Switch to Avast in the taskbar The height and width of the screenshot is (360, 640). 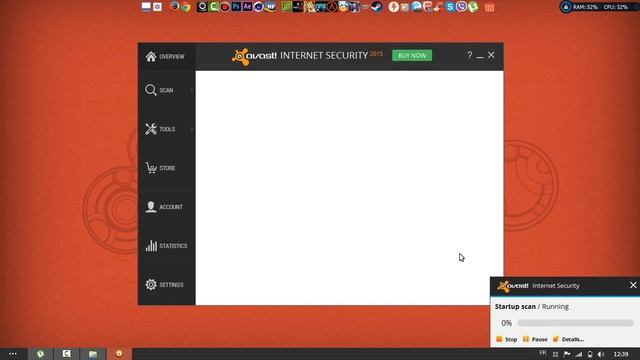[x=119, y=354]
